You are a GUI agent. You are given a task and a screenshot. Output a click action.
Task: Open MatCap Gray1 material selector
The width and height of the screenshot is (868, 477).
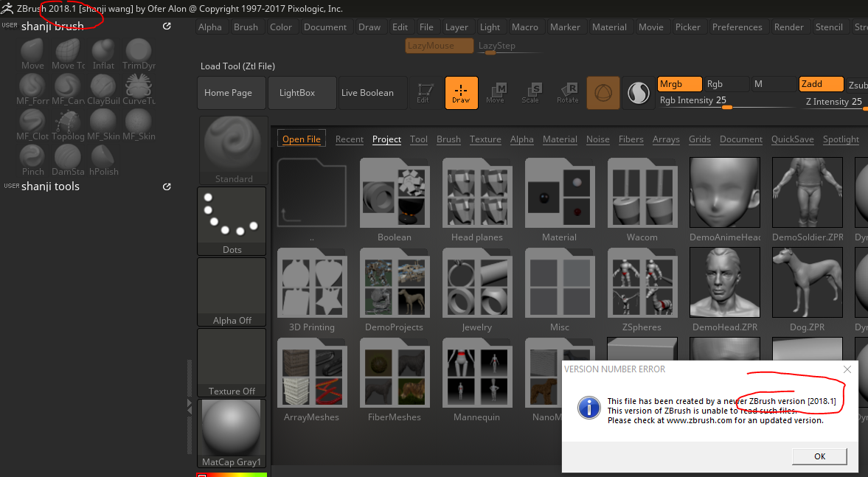click(232, 434)
